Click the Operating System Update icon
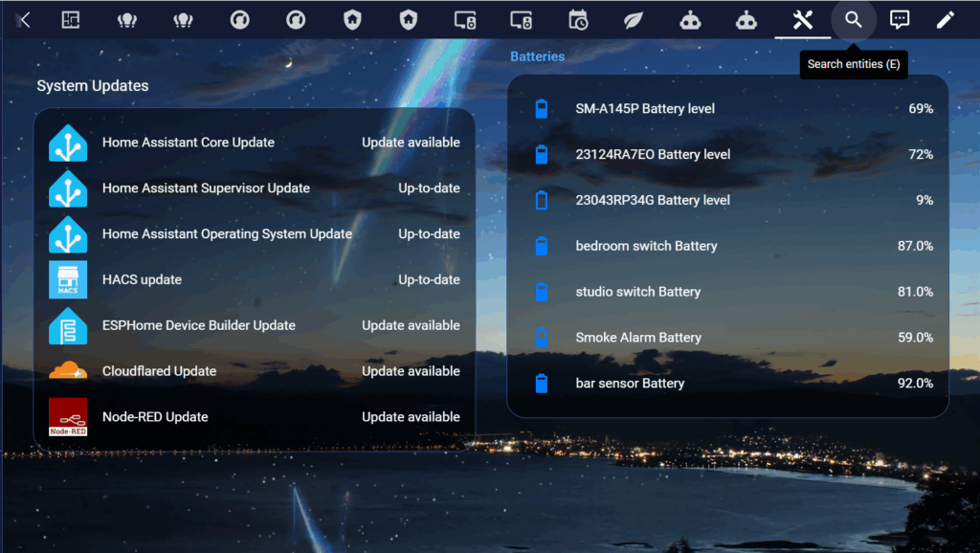This screenshot has width=980, height=553. [x=68, y=234]
